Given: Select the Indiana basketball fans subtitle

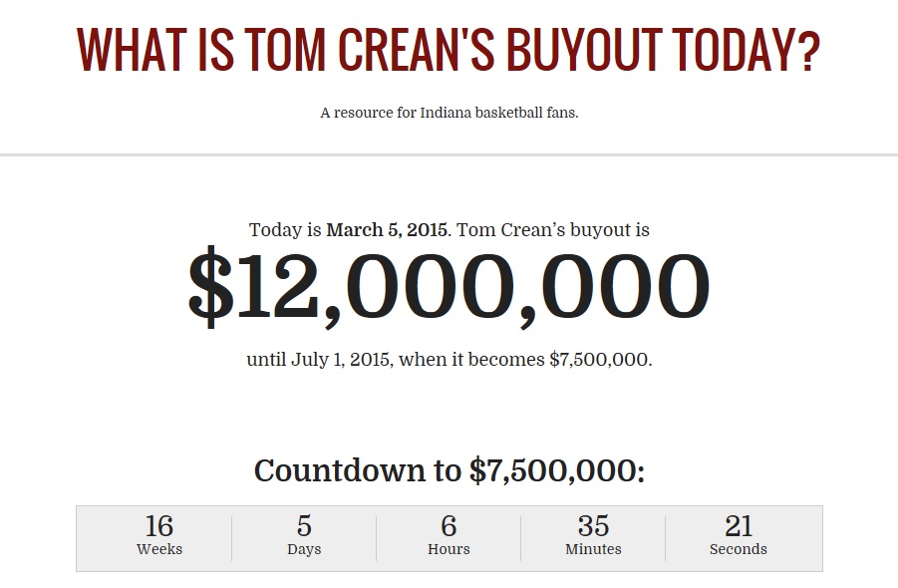Looking at the screenshot, I should click(x=449, y=113).
